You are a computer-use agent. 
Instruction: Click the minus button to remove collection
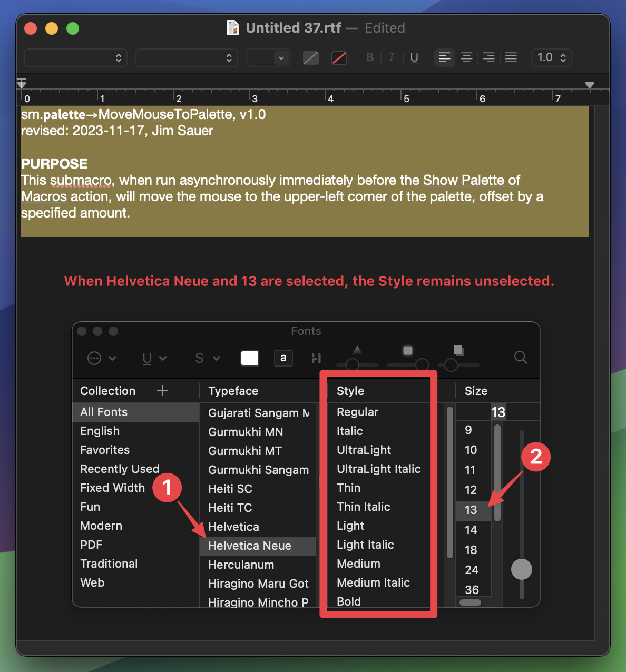pyautogui.click(x=183, y=390)
